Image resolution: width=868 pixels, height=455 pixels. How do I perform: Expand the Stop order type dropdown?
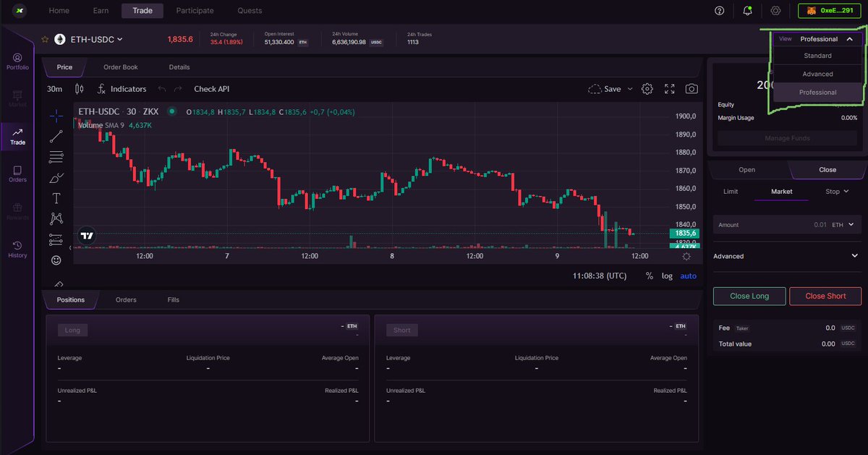coord(838,192)
